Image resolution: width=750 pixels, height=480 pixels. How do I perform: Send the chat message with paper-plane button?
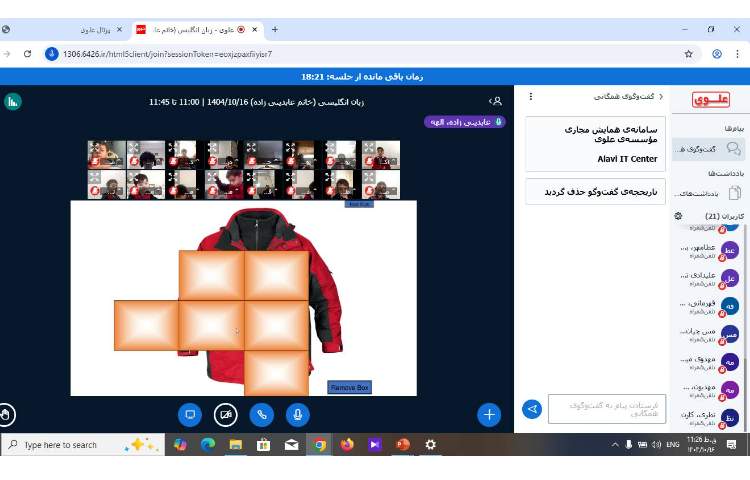[x=532, y=409]
